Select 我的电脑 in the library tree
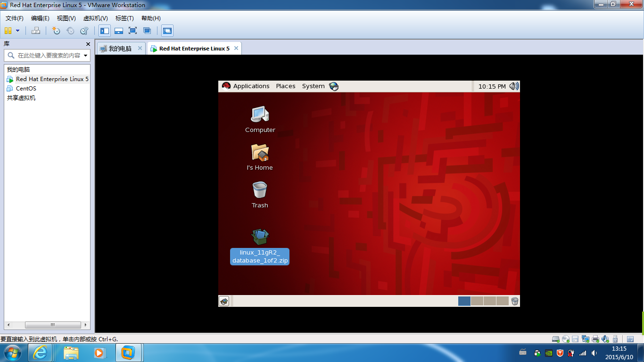This screenshot has width=644, height=362. (18, 70)
